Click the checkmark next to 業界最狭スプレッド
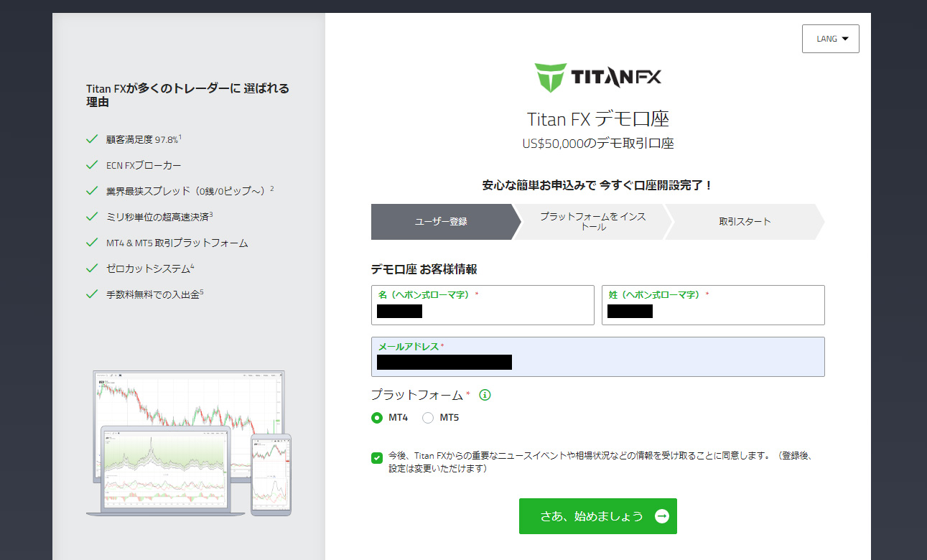The image size is (927, 560). (x=91, y=191)
